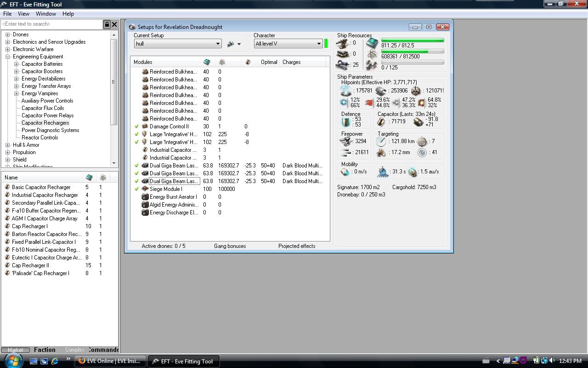Image resolution: width=588 pixels, height=368 pixels.
Task: Click the CPU column header icon in Modules
Action: (x=207, y=62)
